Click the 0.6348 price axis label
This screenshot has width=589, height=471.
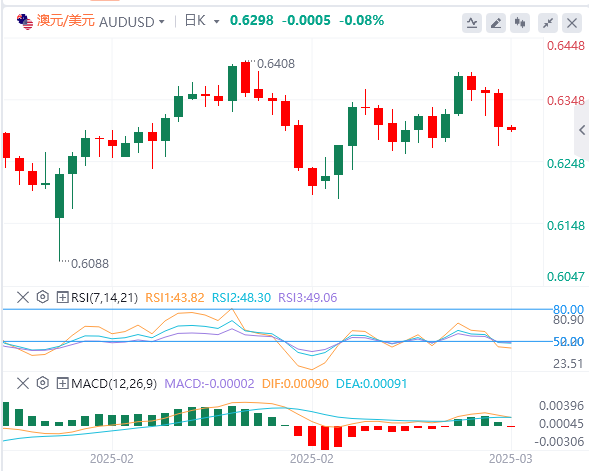coord(566,101)
